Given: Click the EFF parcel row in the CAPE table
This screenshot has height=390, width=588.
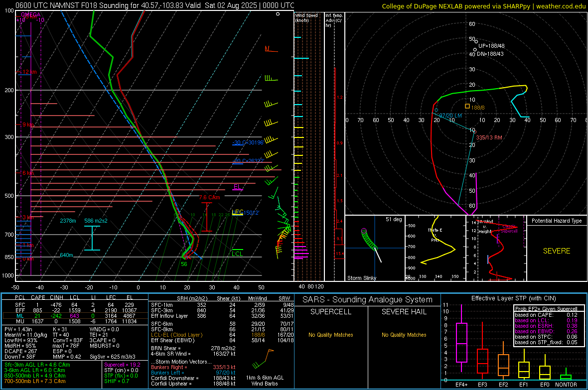Looking at the screenshot, I should [x=75, y=310].
